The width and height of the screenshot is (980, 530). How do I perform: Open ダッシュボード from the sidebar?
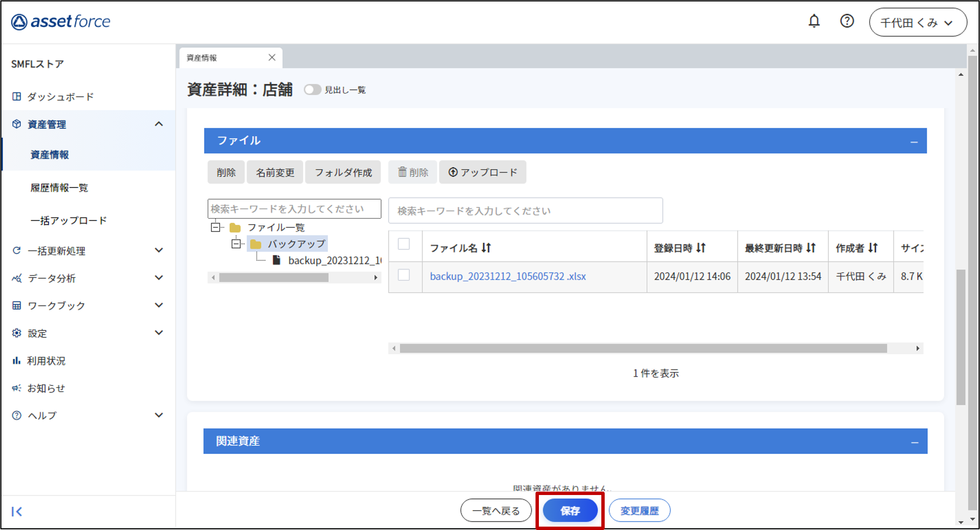(60, 97)
